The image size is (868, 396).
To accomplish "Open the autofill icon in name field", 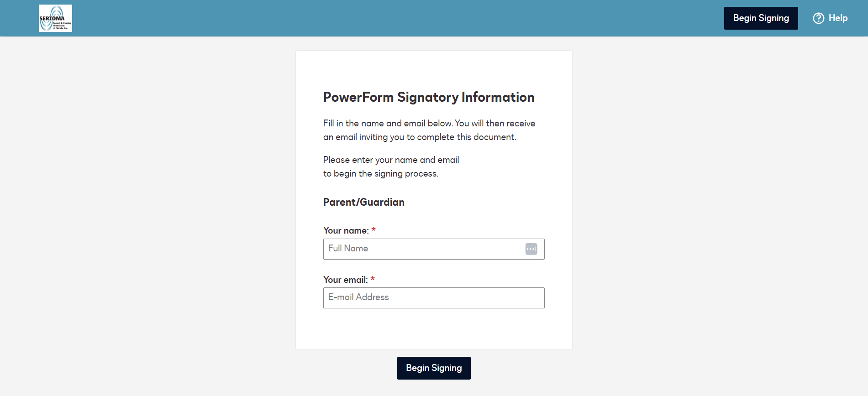I will click(x=531, y=249).
